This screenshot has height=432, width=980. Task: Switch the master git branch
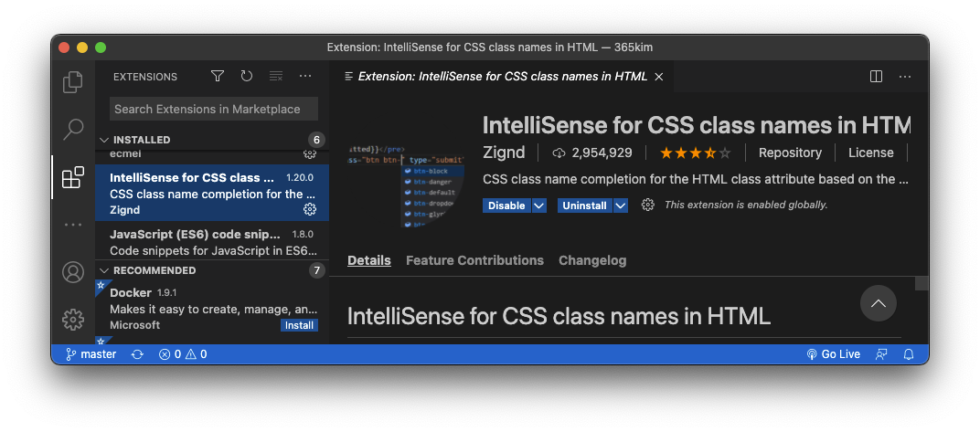[91, 354]
